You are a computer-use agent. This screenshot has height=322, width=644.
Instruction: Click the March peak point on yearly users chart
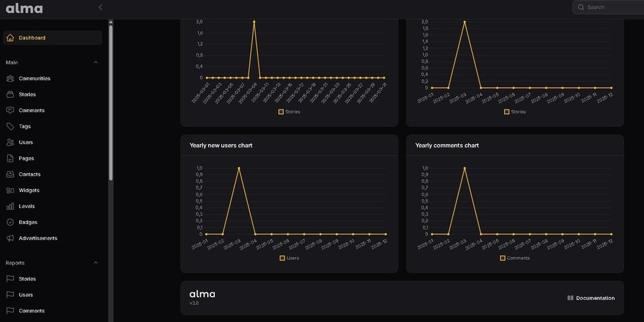tap(239, 168)
